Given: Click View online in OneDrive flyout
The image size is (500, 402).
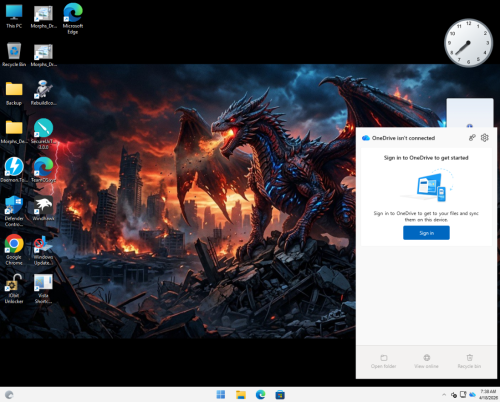Looking at the screenshot, I should 426,362.
